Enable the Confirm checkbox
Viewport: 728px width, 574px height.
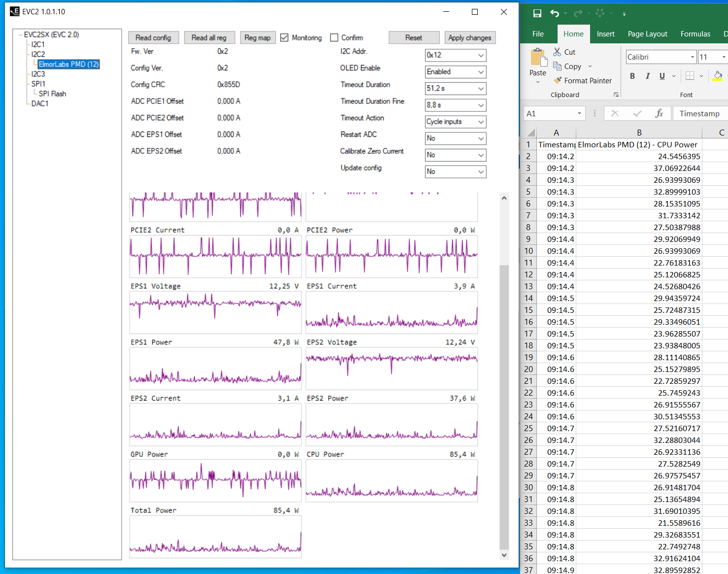tap(334, 38)
